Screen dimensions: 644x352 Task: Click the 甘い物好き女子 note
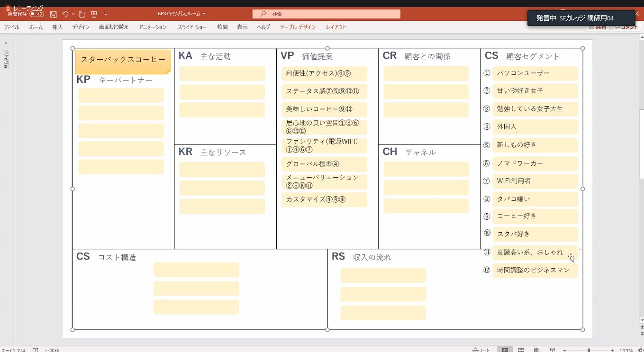click(535, 91)
